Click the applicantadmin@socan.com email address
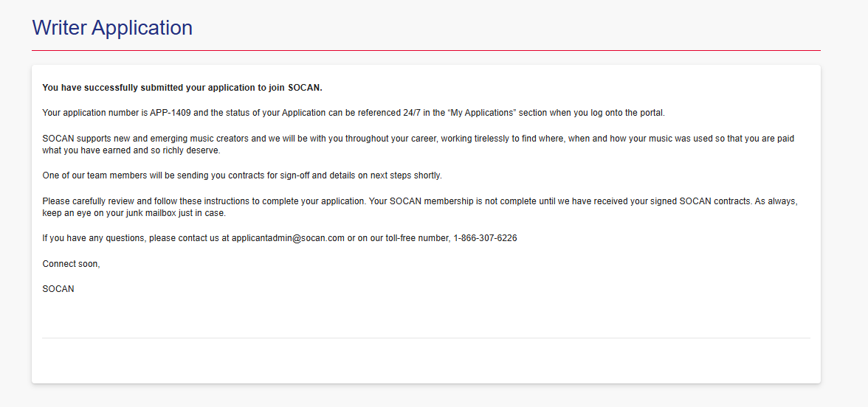 (x=288, y=238)
